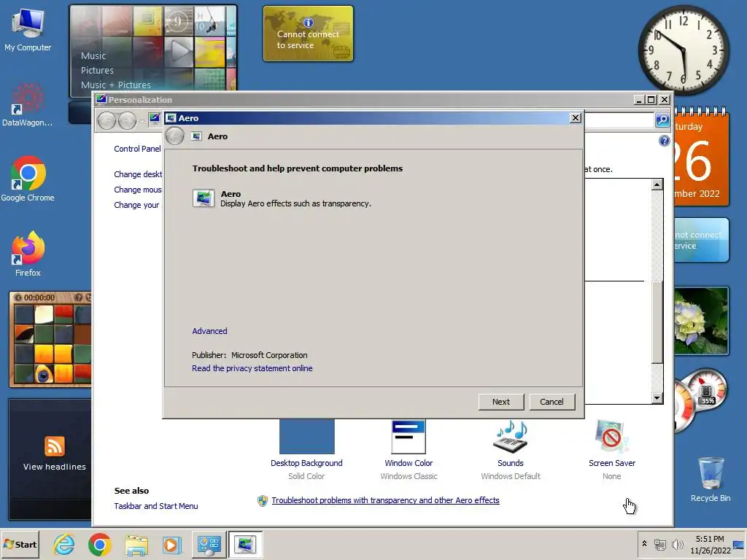Image resolution: width=747 pixels, height=560 pixels.
Task: Select the Aero troubleshooter item icon
Action: tap(204, 198)
